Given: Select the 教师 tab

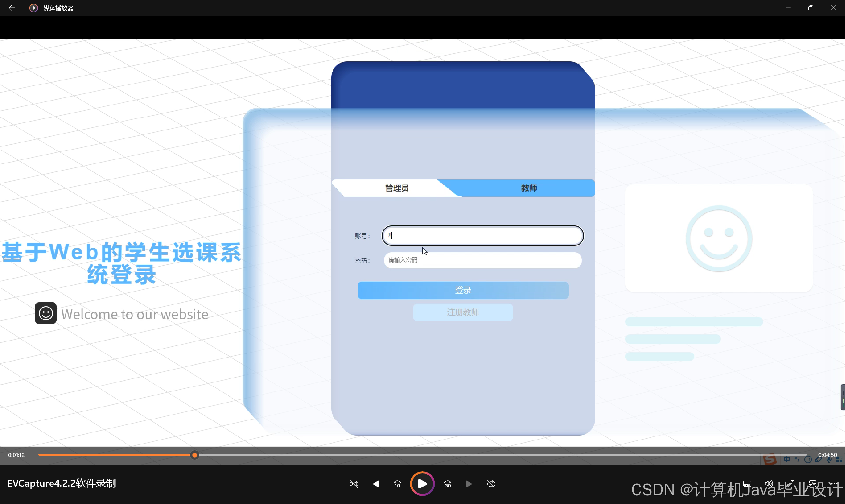Looking at the screenshot, I should [x=529, y=188].
